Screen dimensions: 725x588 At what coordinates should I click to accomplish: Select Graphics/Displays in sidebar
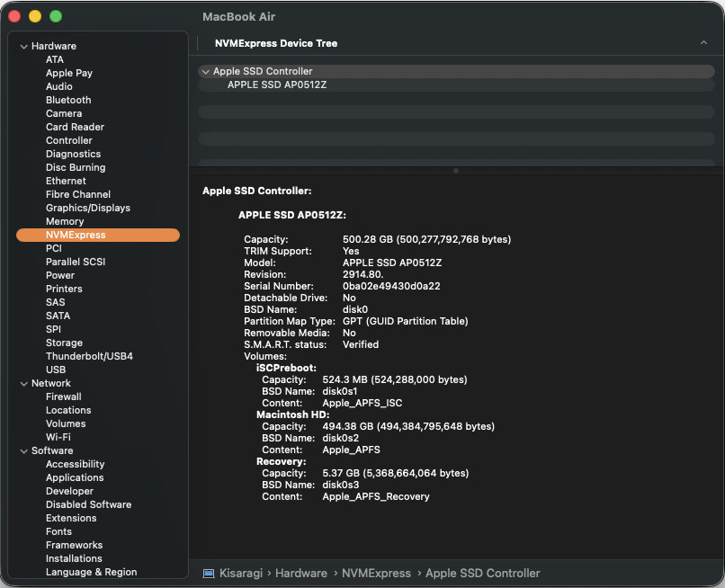(88, 208)
